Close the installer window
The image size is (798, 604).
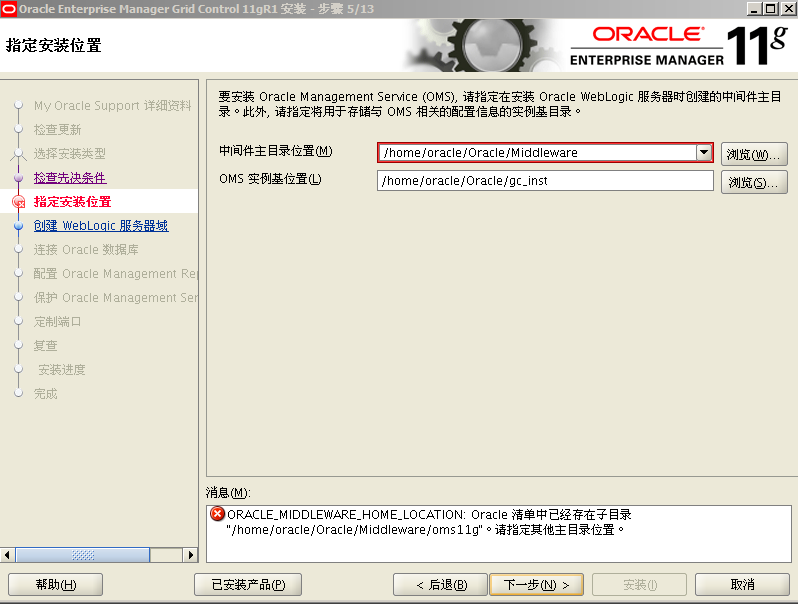[787, 9]
